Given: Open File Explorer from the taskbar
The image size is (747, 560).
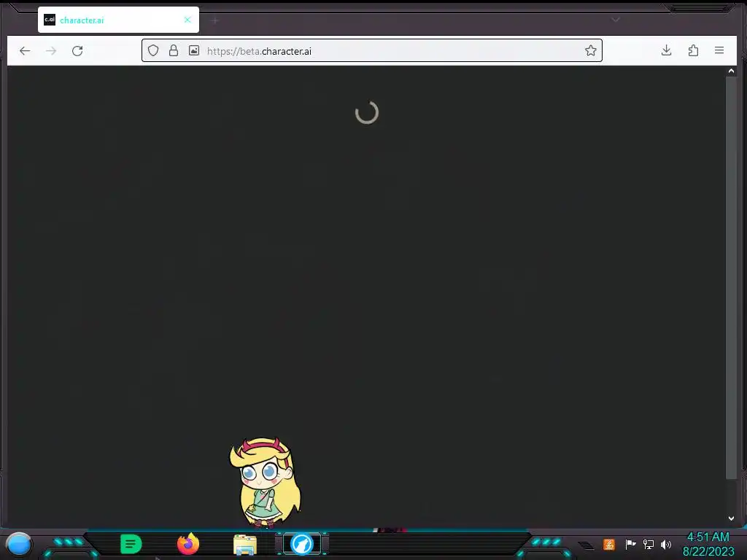Looking at the screenshot, I should click(x=245, y=545).
